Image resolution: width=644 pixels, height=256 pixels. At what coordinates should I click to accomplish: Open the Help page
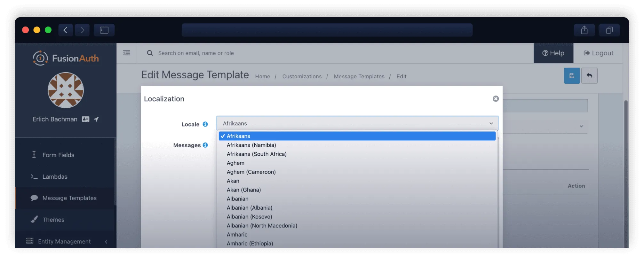point(553,53)
